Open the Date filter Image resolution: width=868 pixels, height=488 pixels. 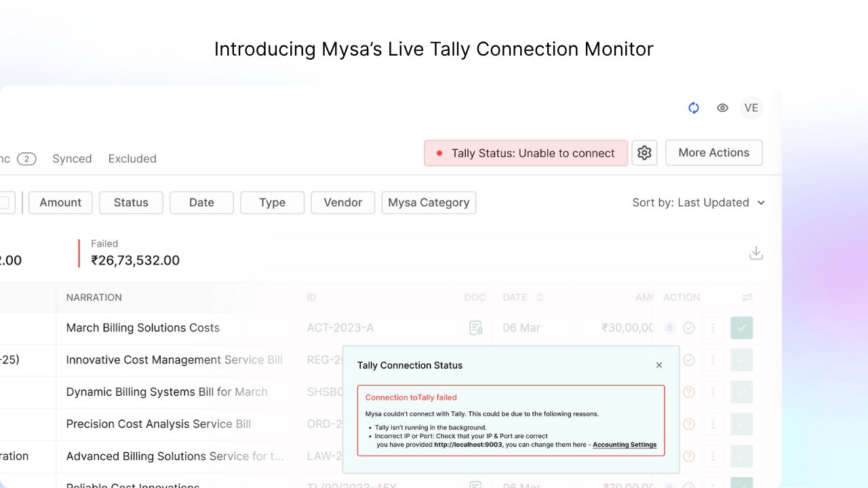[201, 203]
